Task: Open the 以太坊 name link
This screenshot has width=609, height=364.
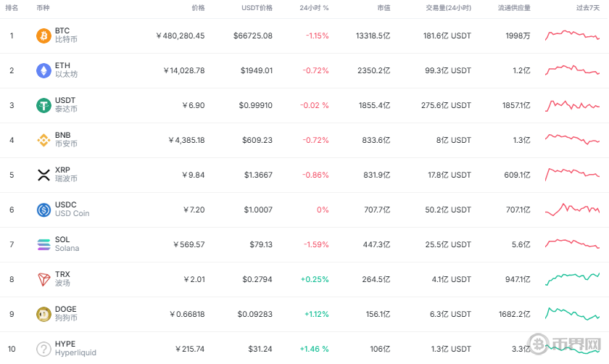Action: 66,75
